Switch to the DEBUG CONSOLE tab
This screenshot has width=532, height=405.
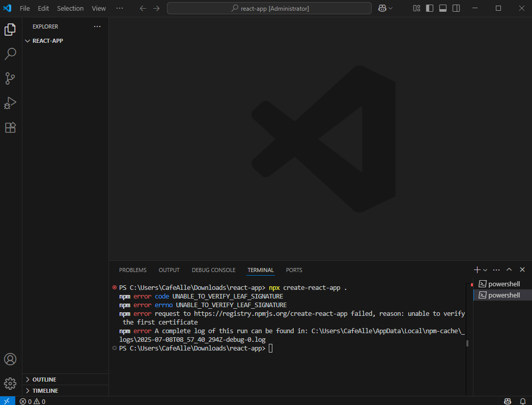(x=213, y=270)
